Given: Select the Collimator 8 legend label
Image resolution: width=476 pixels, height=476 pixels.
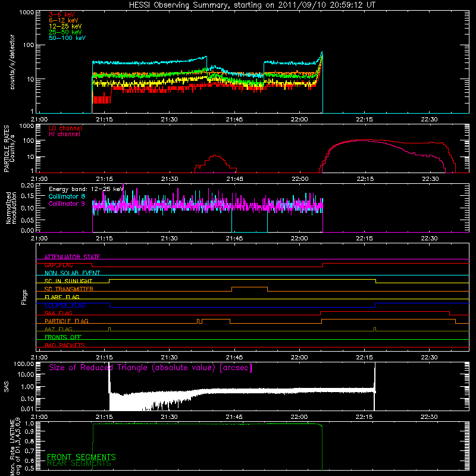Looking at the screenshot, I should coord(67,196).
